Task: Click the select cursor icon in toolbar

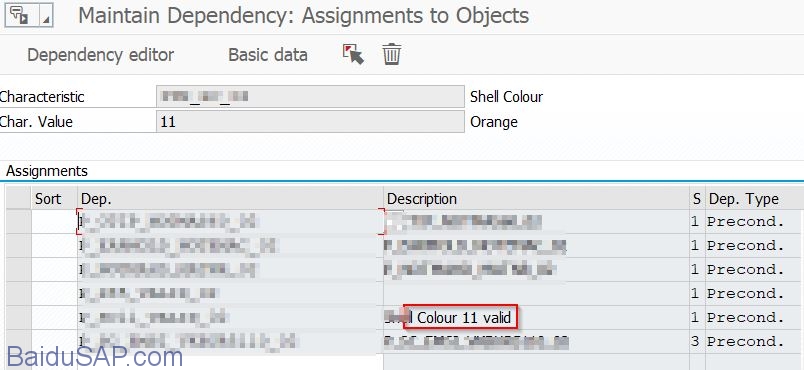Action: (x=353, y=54)
